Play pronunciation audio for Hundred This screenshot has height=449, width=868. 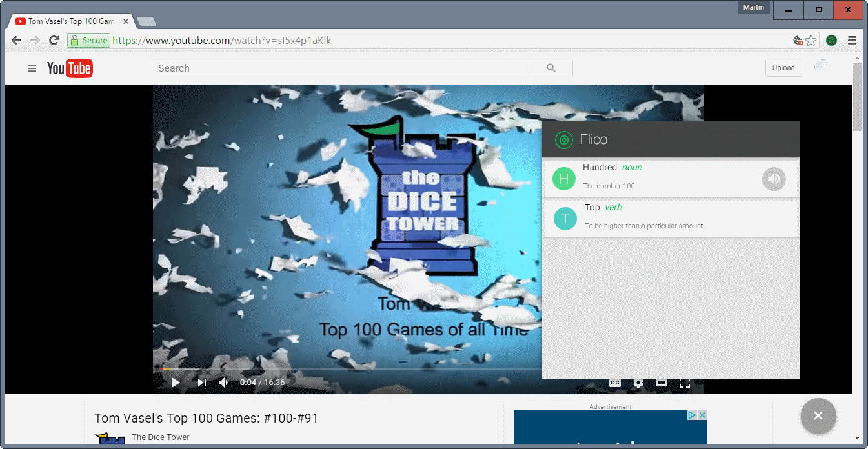pos(774,179)
